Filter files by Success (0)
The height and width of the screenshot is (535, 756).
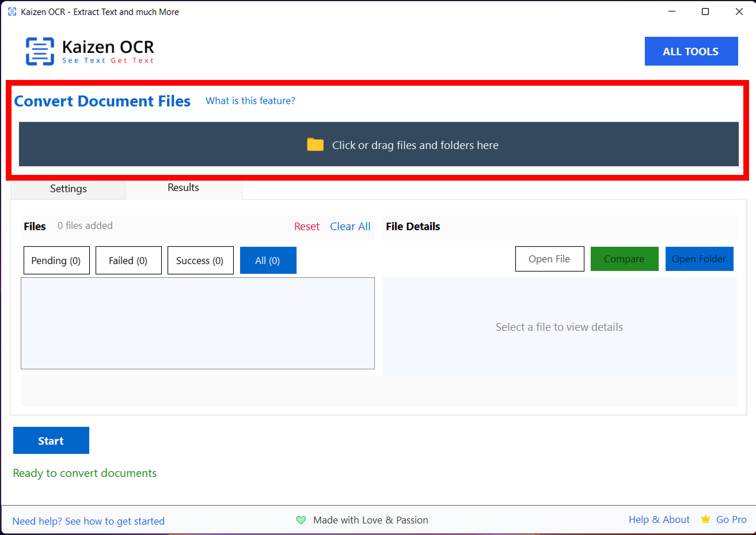pos(200,261)
